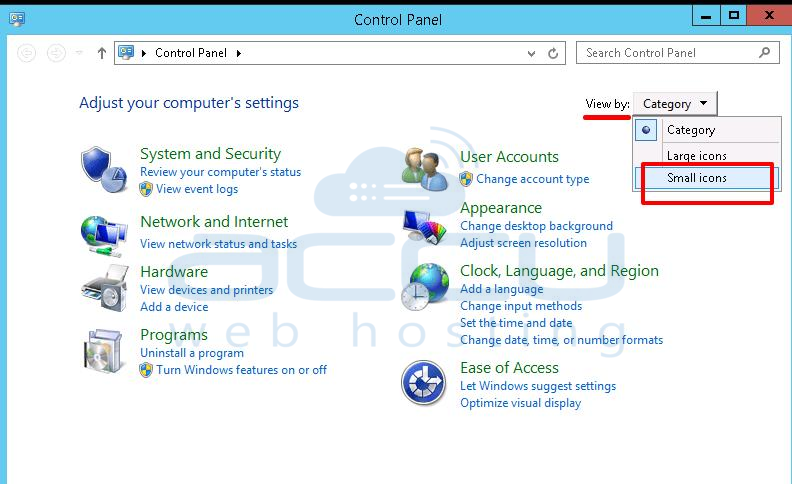
Task: Click Change desktop background
Action: coord(536,226)
